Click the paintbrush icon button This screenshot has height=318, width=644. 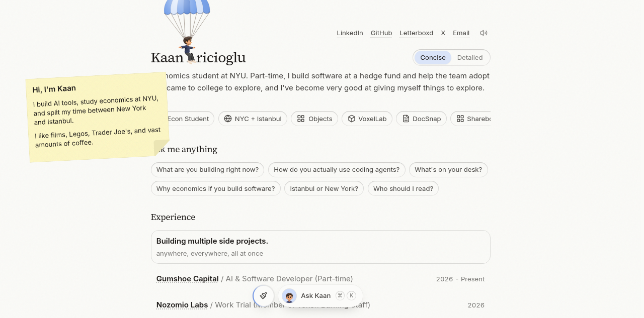pos(264,295)
